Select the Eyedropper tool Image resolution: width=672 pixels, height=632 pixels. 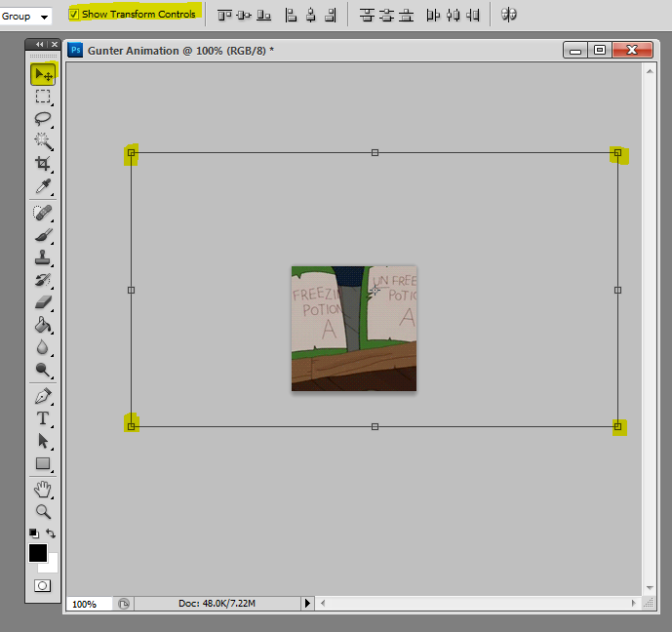pos(43,186)
